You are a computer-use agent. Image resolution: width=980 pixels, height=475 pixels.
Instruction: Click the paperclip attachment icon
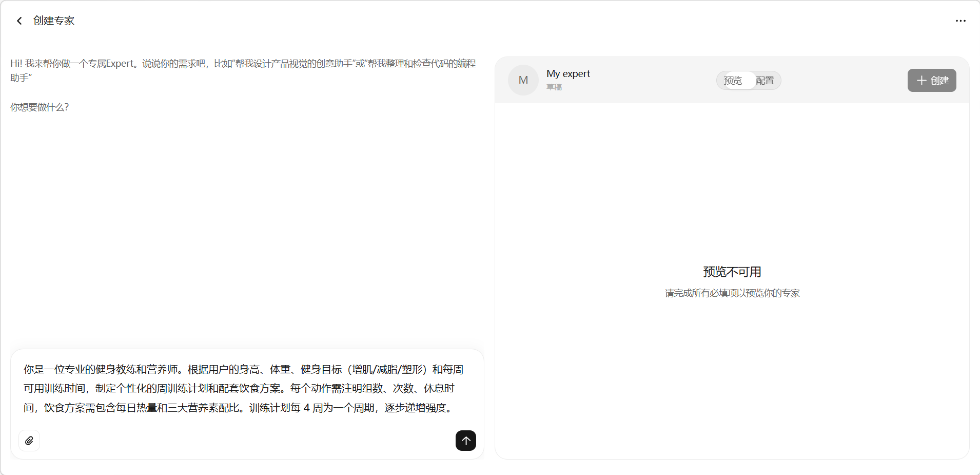[x=29, y=441]
